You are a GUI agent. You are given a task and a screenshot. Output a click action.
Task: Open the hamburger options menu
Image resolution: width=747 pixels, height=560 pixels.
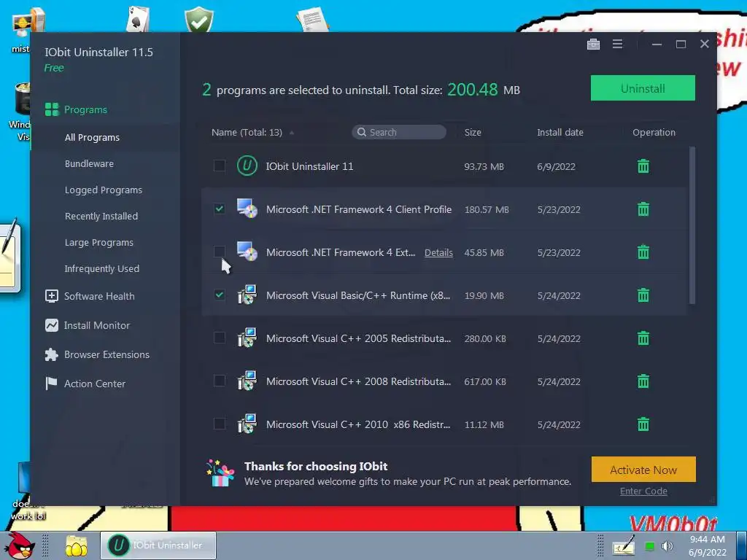click(x=617, y=44)
